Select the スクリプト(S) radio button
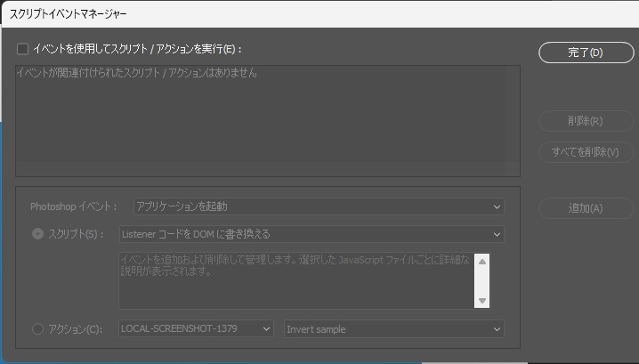Screen dimensions: 639x364 (x=38, y=234)
